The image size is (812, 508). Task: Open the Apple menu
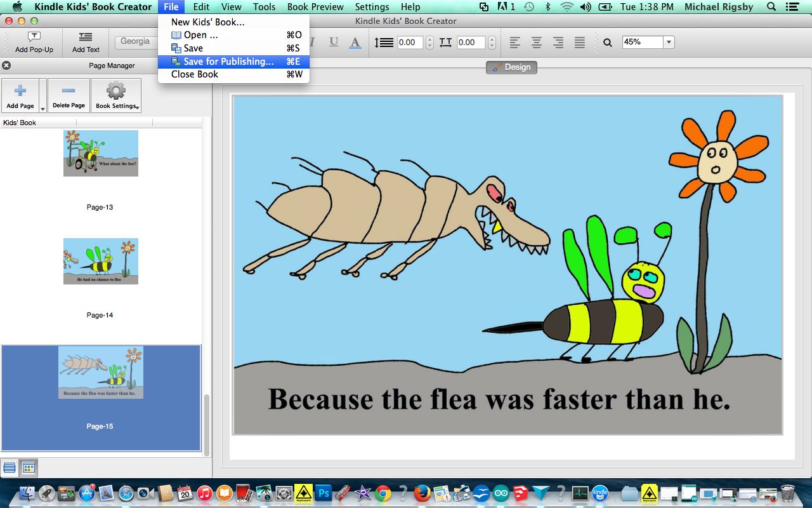pyautogui.click(x=17, y=7)
